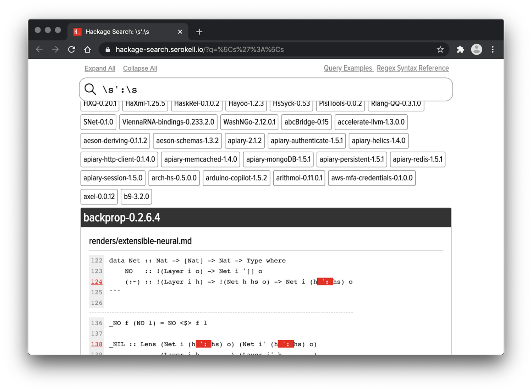Image resolution: width=532 pixels, height=392 pixels.
Task: Select the arduino-copilot-1.5.2 package chip
Action: click(236, 178)
